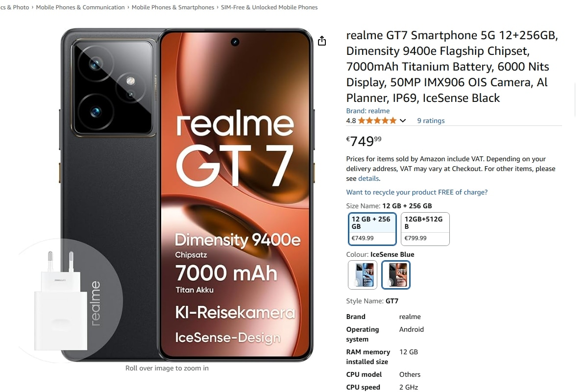Choose the IceSense Black colour swatch
Viewport: 588px width, 392px height.
396,275
